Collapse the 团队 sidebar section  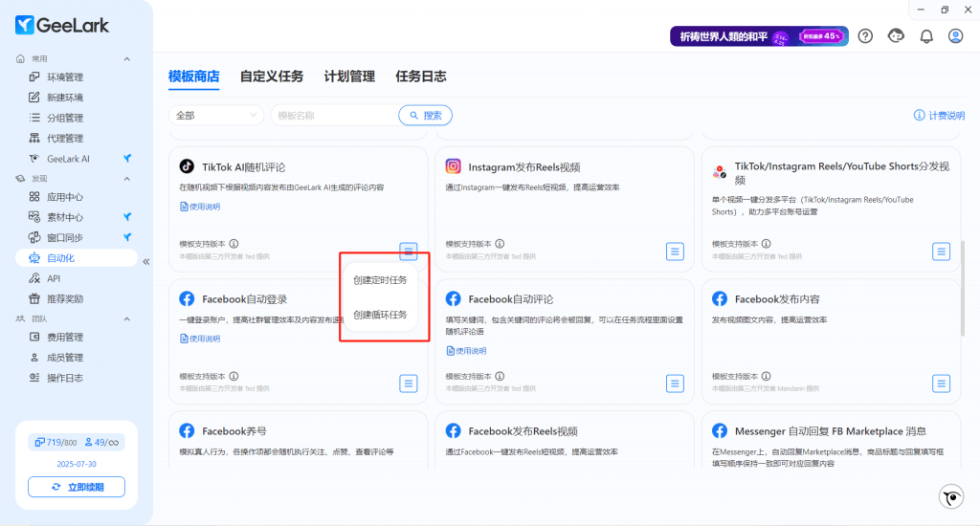[127, 318]
